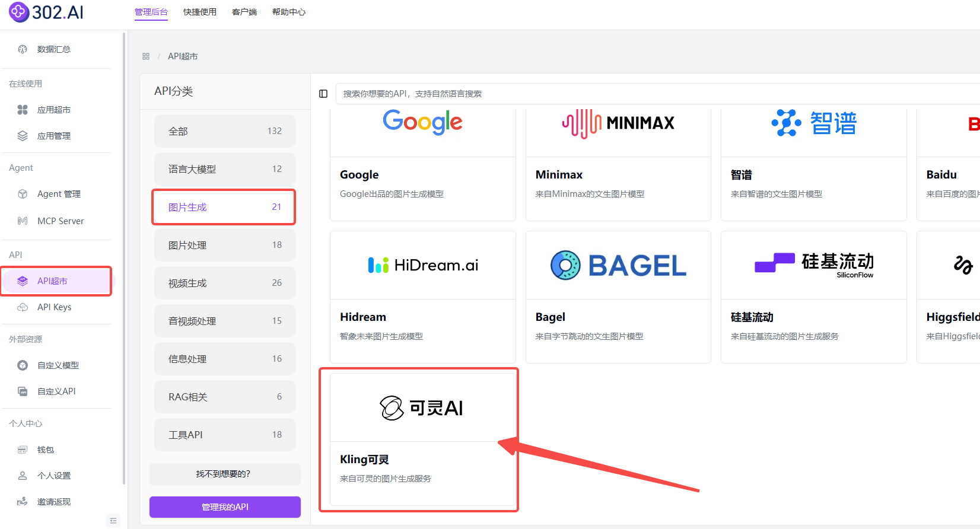Screen dimensions: 980x529
Task: Open the 智谱 API card
Action: (814, 165)
